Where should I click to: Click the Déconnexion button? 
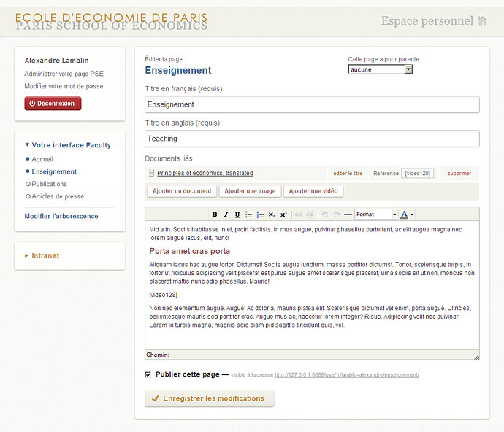53,104
